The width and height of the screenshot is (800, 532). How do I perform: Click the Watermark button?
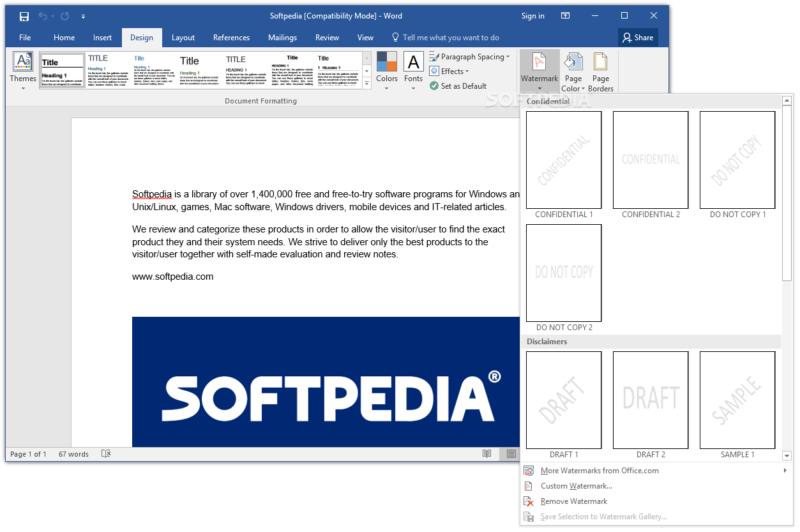540,71
